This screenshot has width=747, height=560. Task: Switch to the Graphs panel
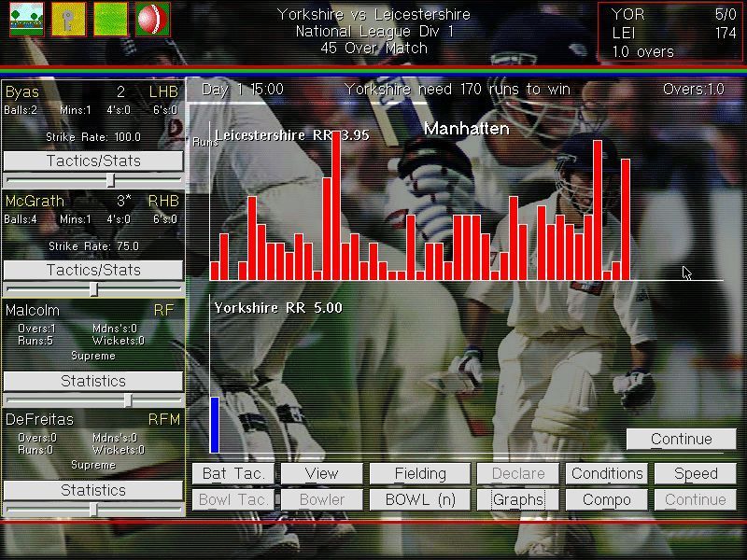coord(517,499)
